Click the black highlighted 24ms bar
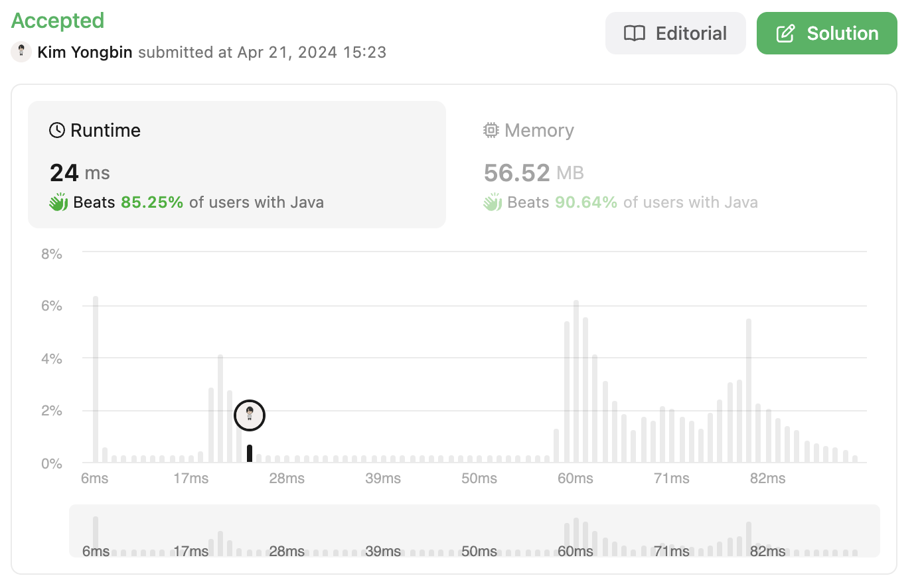 (x=250, y=453)
